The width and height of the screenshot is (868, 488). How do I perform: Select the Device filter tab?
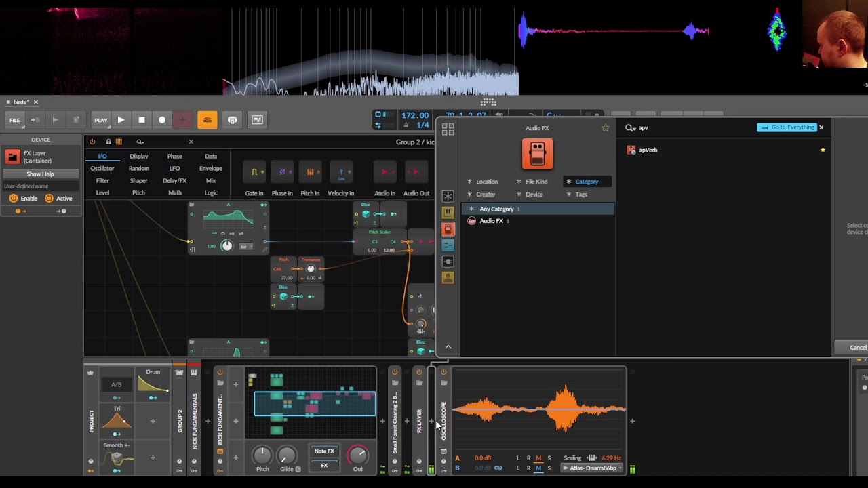point(534,195)
